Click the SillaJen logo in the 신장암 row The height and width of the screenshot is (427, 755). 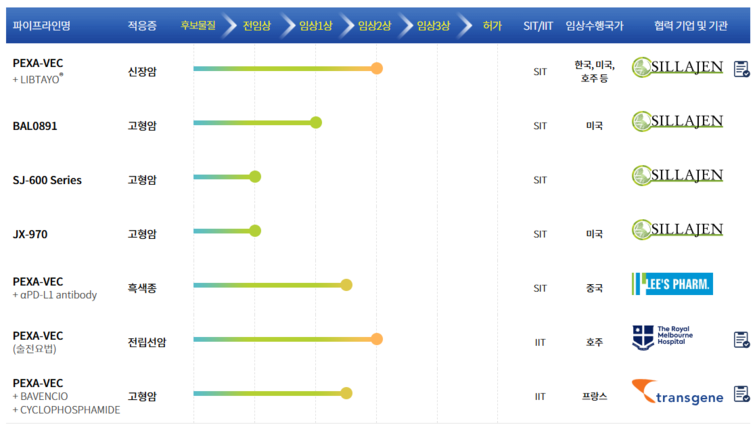677,68
